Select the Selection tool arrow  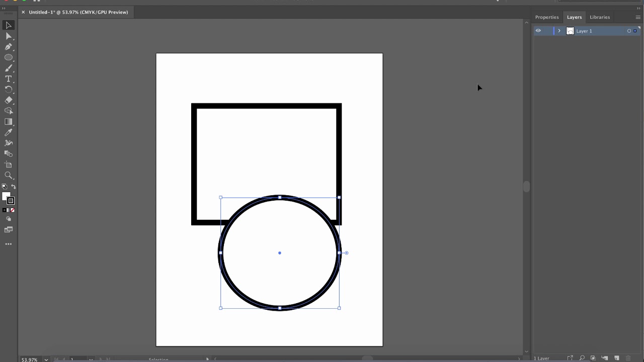pos(9,25)
